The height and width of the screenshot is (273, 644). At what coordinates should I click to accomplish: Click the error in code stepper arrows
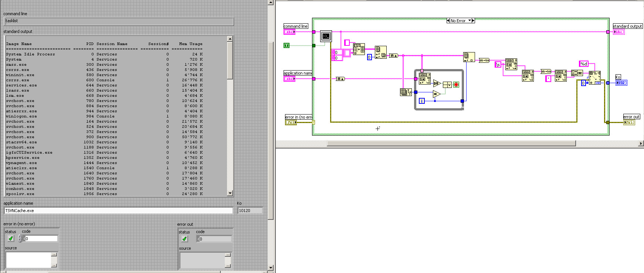20,239
